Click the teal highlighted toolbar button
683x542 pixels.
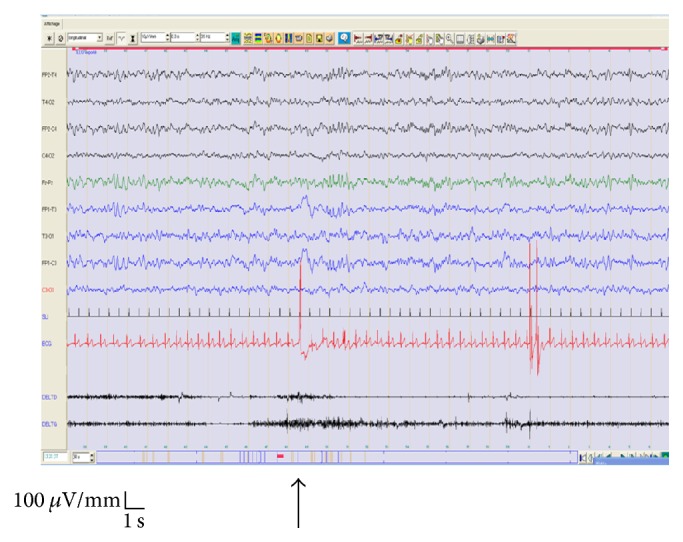tap(236, 38)
